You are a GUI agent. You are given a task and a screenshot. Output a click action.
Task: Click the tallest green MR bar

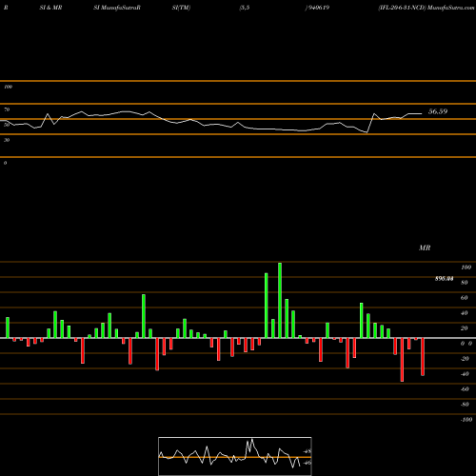[280, 300]
